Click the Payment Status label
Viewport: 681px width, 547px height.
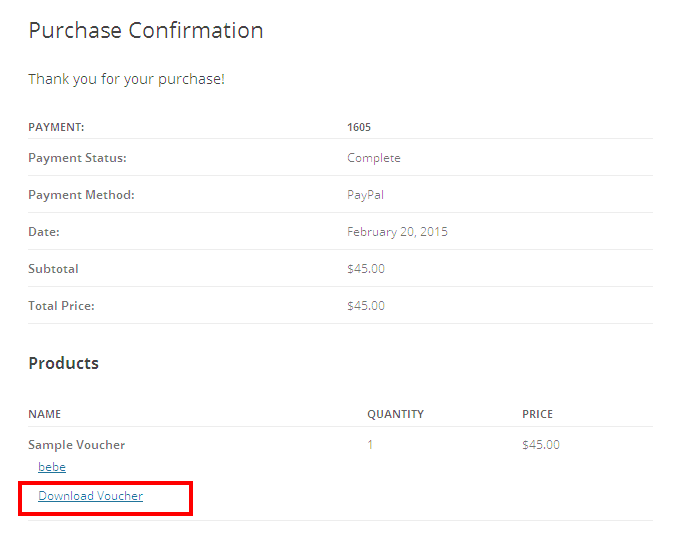tap(77, 158)
